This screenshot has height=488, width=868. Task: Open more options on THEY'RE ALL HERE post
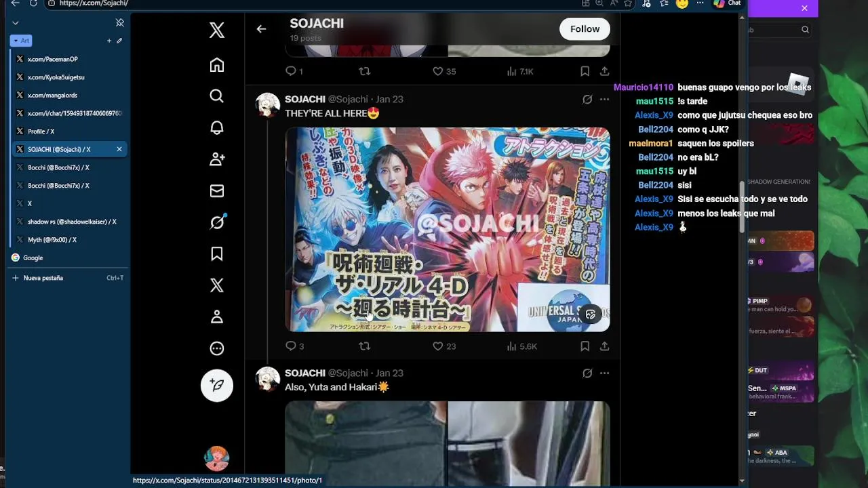point(604,99)
